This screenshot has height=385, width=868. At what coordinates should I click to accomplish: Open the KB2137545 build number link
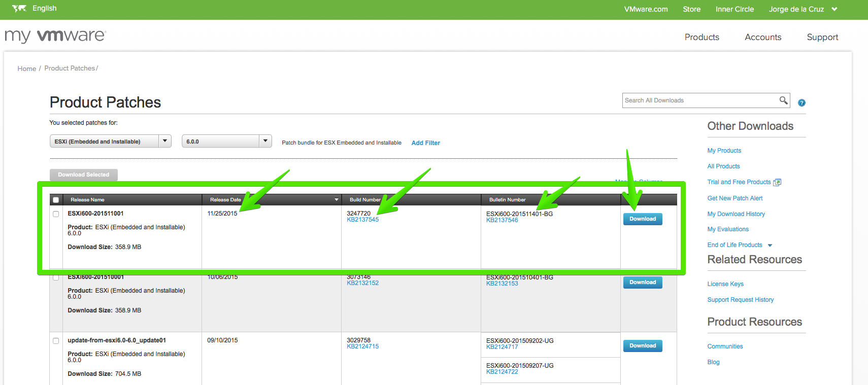tap(362, 220)
